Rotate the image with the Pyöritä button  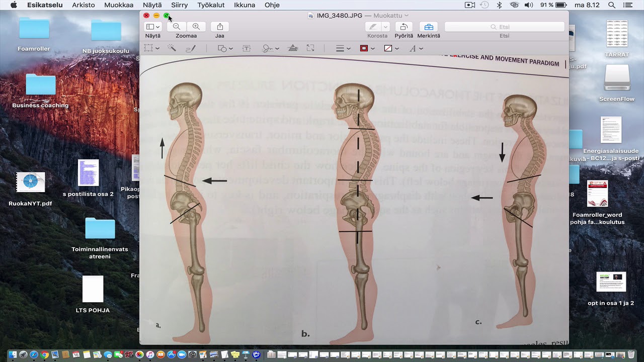[x=404, y=27]
